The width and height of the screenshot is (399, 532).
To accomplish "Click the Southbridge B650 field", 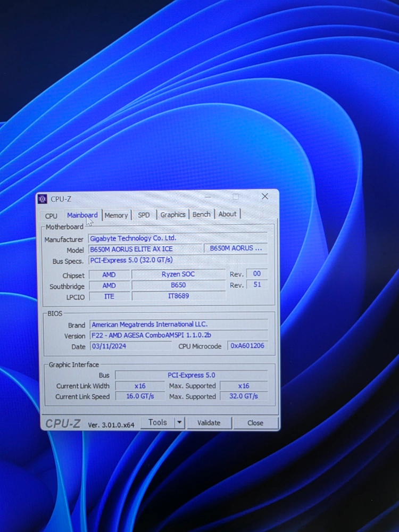I will pos(178,285).
